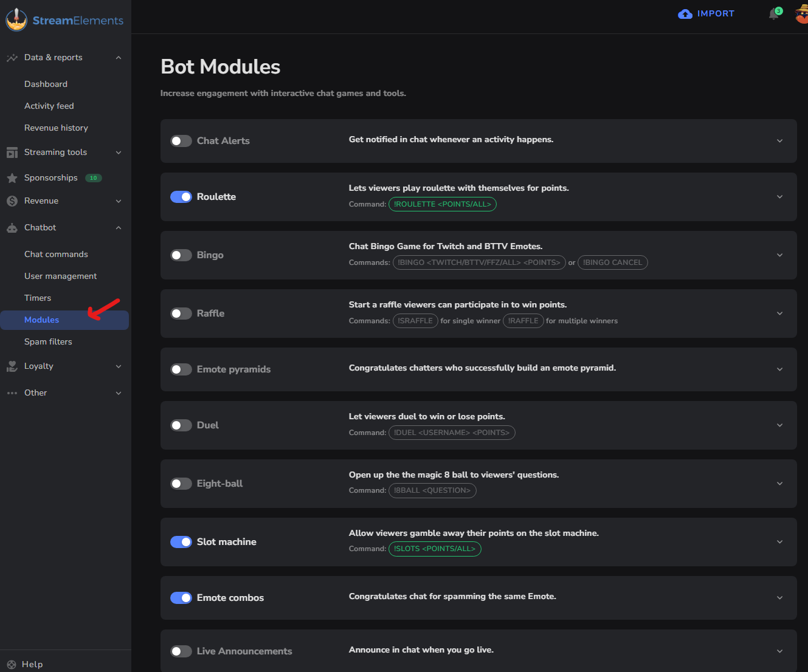
Task: Click the !RAFFLE command chip
Action: click(523, 321)
